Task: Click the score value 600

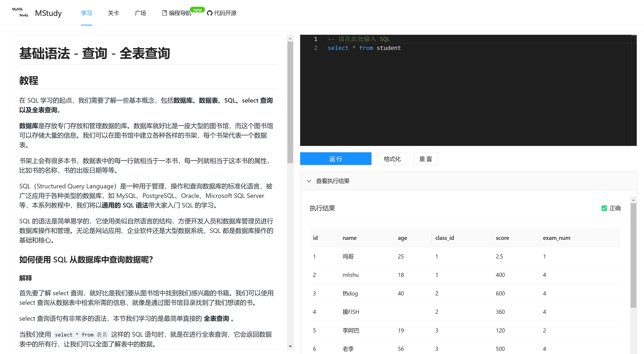Action: (x=500, y=293)
